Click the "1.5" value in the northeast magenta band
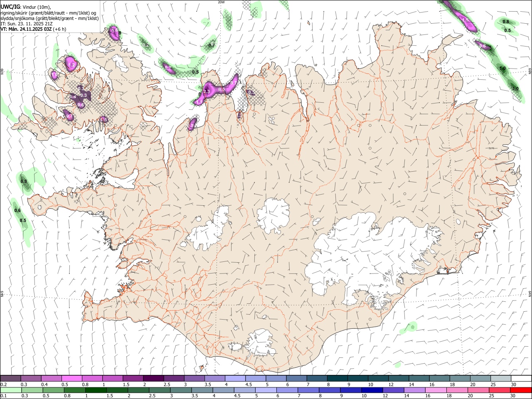 click(465, 20)
